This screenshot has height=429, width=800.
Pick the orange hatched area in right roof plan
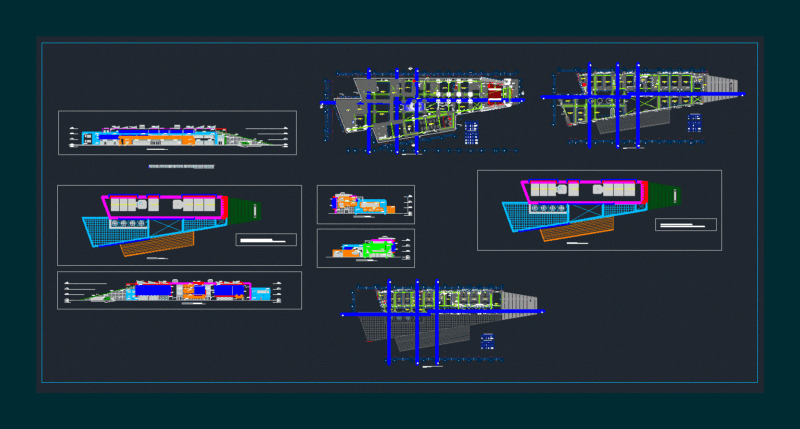click(577, 231)
